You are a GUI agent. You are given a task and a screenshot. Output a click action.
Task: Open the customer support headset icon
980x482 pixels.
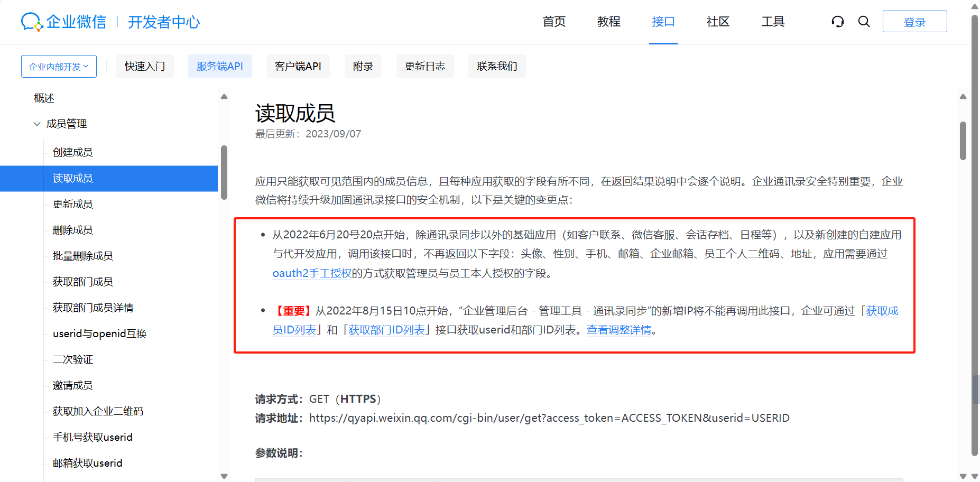(838, 22)
